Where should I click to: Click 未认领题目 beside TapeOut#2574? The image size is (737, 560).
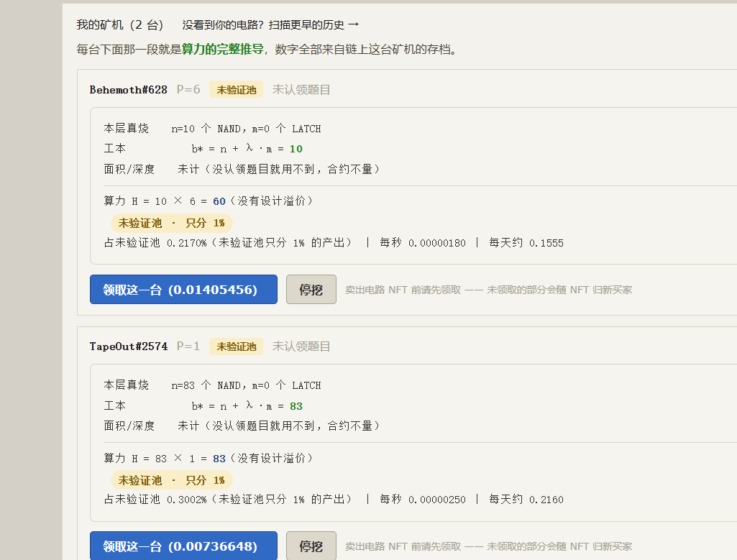(x=301, y=346)
